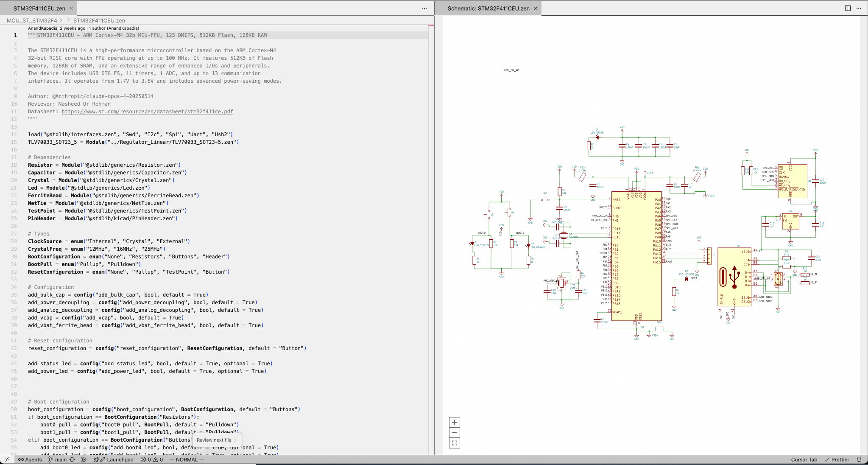Sync changes for main branch

(72, 459)
